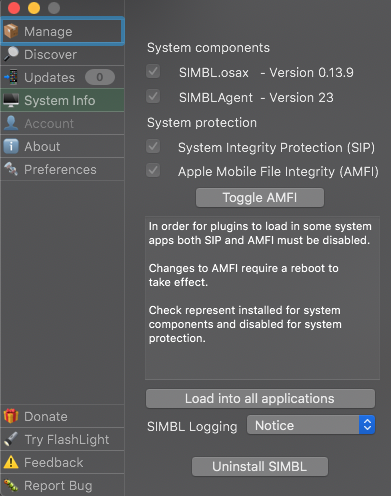Toggle the SIMBL.osax checkbox
The height and width of the screenshot is (496, 391).
[153, 71]
